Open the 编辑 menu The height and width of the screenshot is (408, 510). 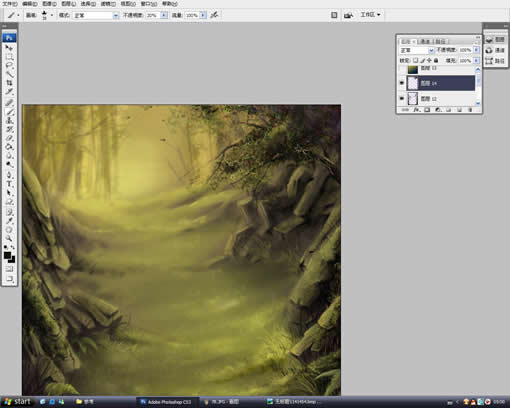point(30,4)
